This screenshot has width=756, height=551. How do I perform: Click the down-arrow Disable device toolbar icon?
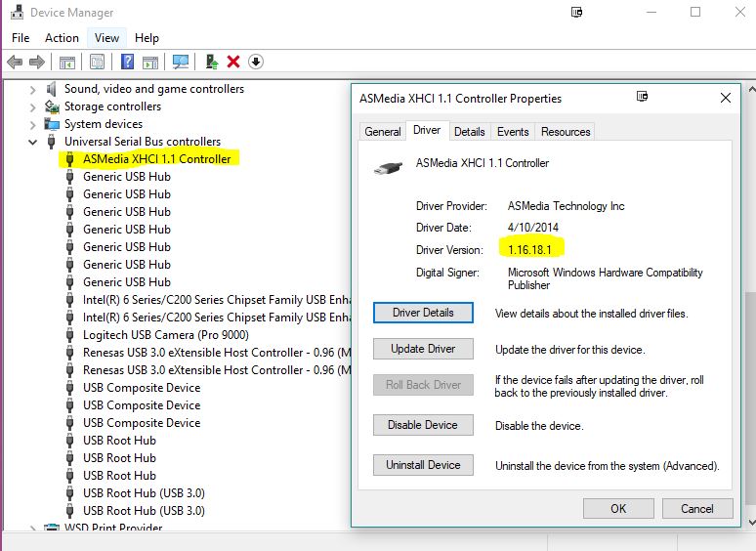coord(256,62)
